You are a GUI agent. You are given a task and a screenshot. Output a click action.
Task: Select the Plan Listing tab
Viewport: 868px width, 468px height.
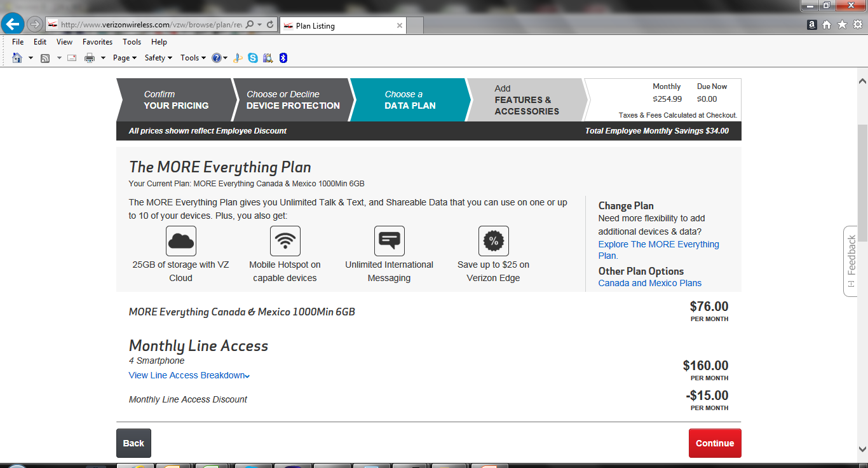tap(342, 25)
